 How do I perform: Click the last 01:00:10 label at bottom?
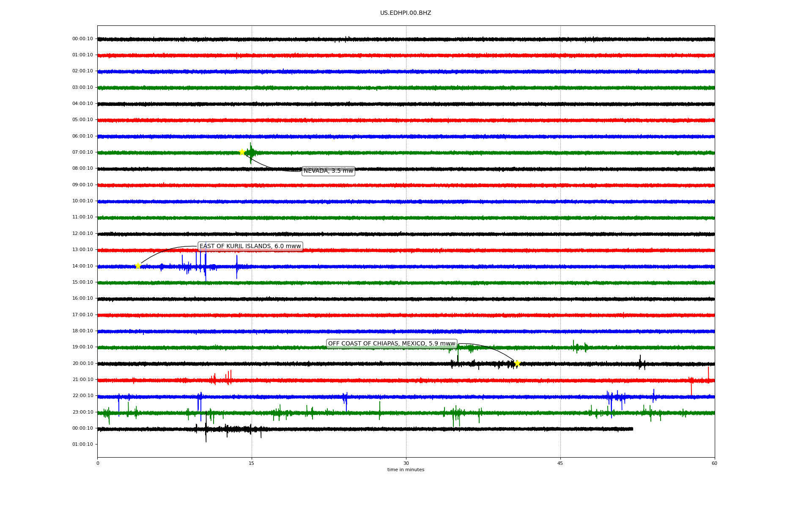click(82, 444)
